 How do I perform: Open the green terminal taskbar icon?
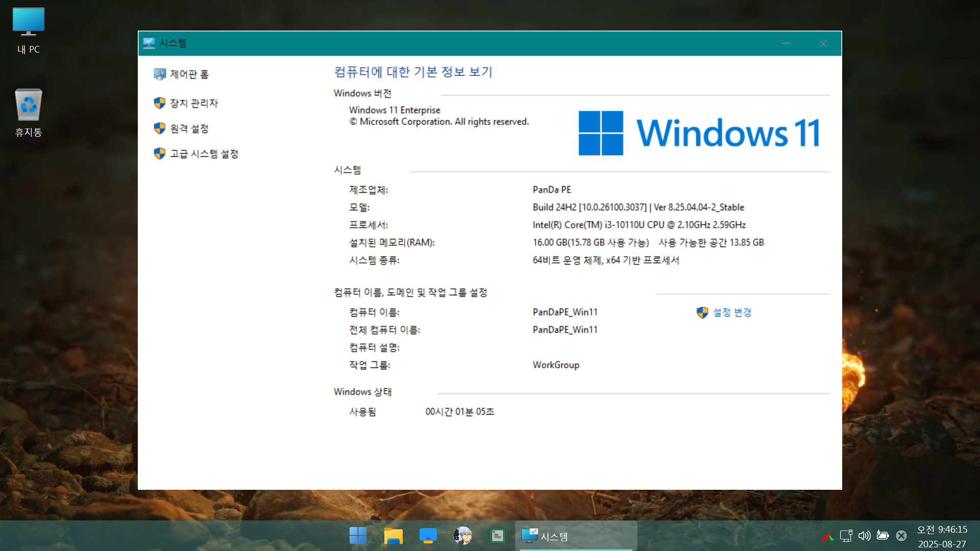[497, 536]
